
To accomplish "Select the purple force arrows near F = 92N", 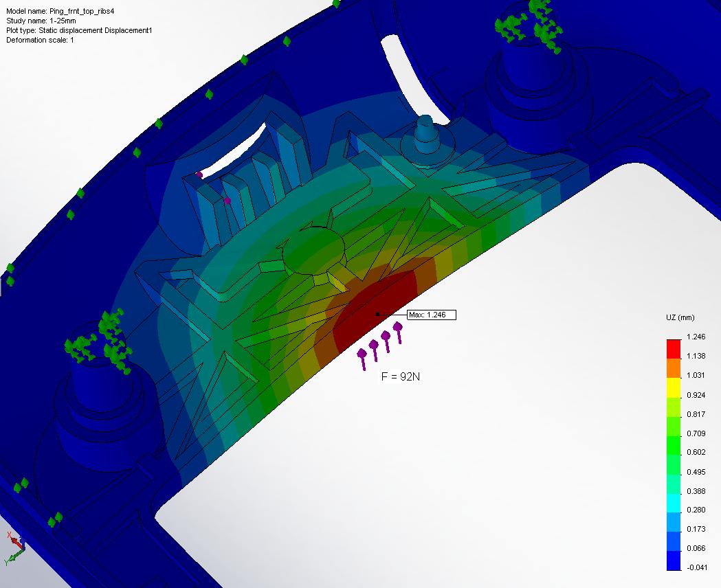I will pos(380,342).
